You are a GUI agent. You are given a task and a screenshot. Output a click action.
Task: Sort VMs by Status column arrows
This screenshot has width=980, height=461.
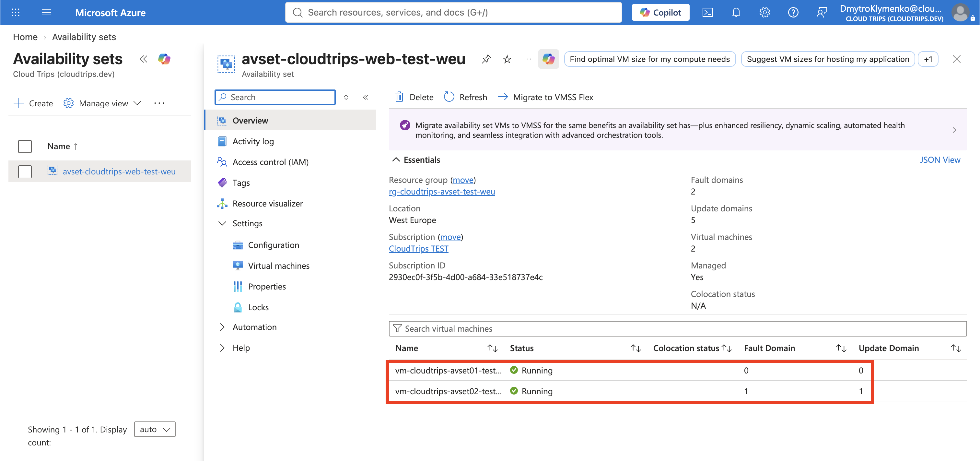(x=635, y=348)
